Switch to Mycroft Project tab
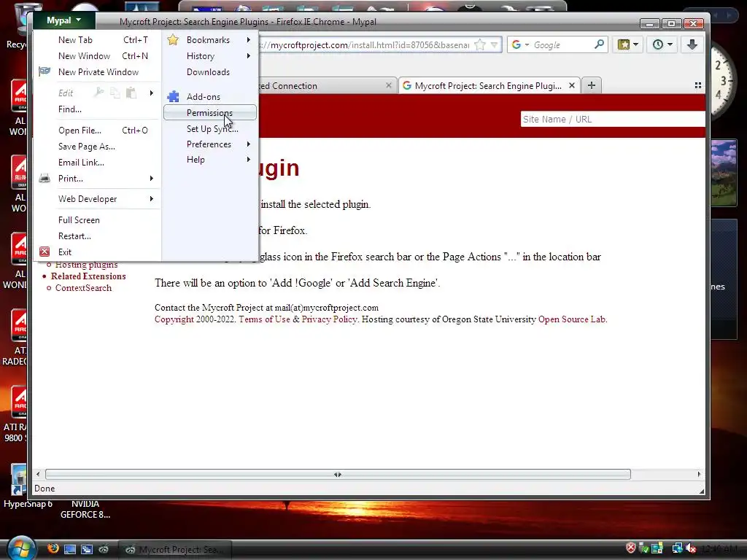747x560 pixels. coord(489,86)
